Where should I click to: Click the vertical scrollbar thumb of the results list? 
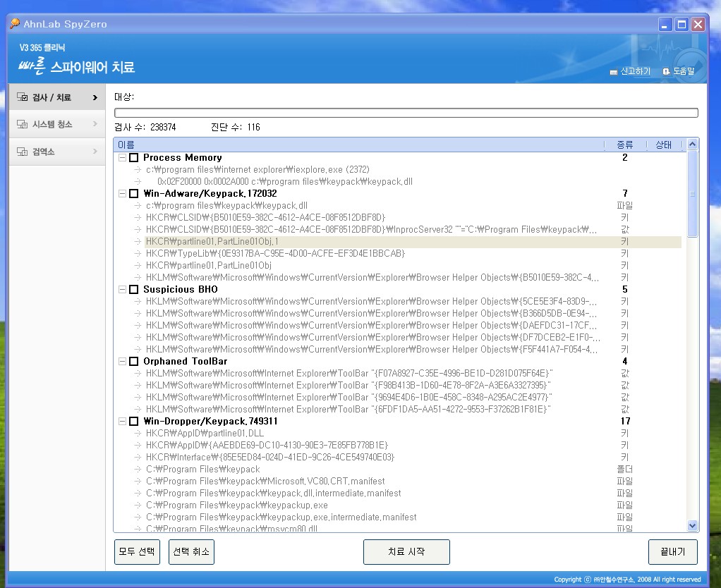[693, 194]
